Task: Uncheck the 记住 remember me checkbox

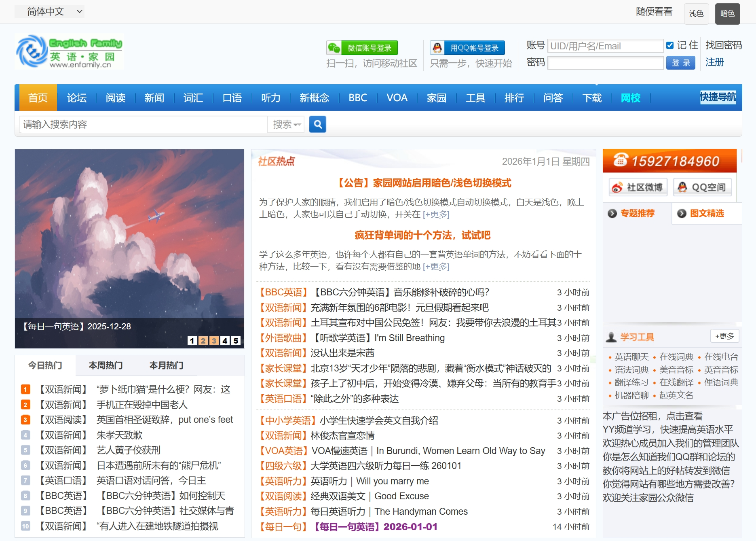Action: tap(670, 45)
